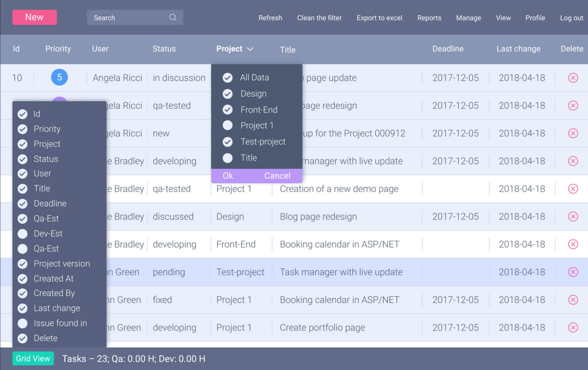Open the Manage menu
The width and height of the screenshot is (588, 370).
pos(468,18)
